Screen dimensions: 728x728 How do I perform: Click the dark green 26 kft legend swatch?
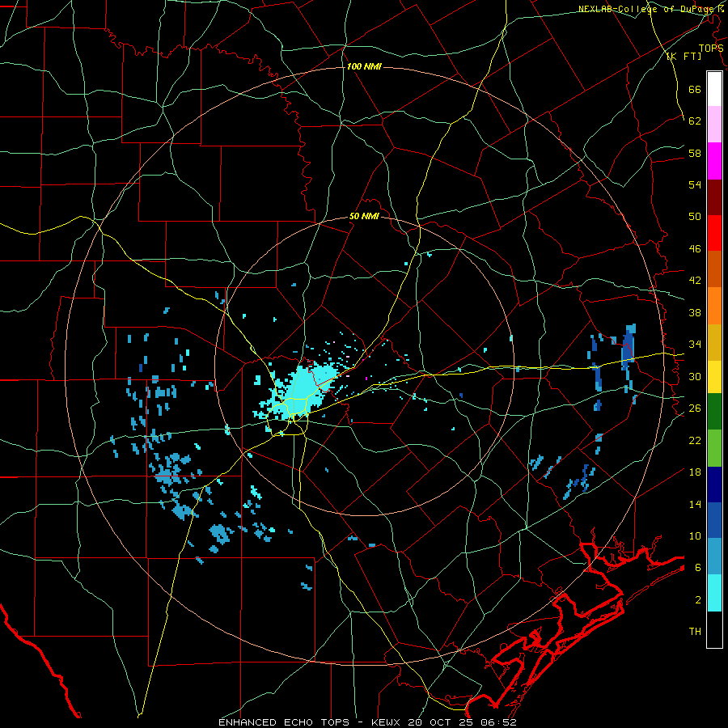(x=714, y=412)
